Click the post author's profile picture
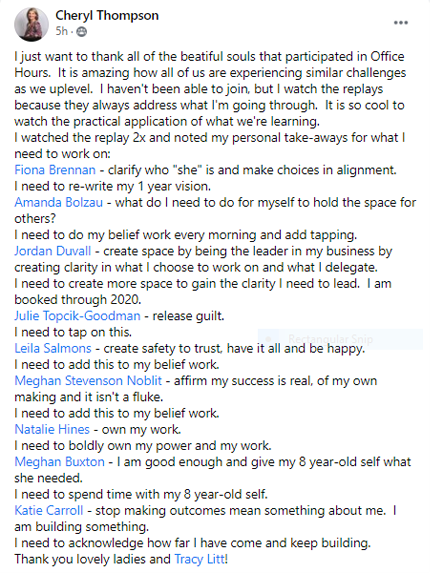Screen dimensions: 430x573 [x=31, y=24]
